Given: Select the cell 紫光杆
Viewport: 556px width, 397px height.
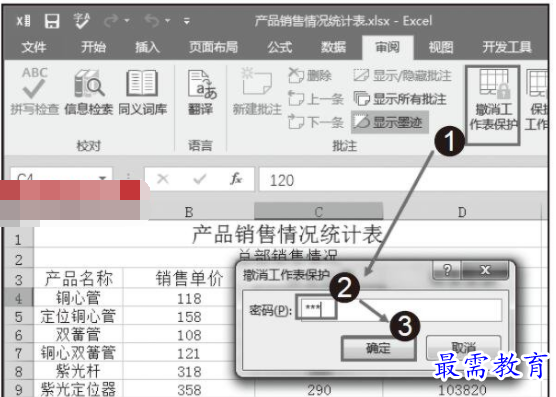Looking at the screenshot, I should (78, 371).
